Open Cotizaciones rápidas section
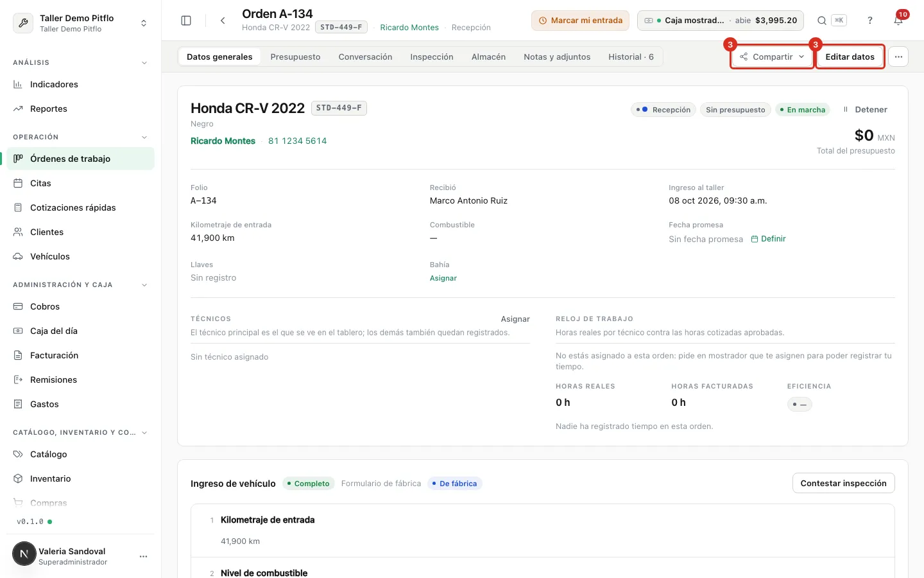The image size is (924, 578). (80, 207)
